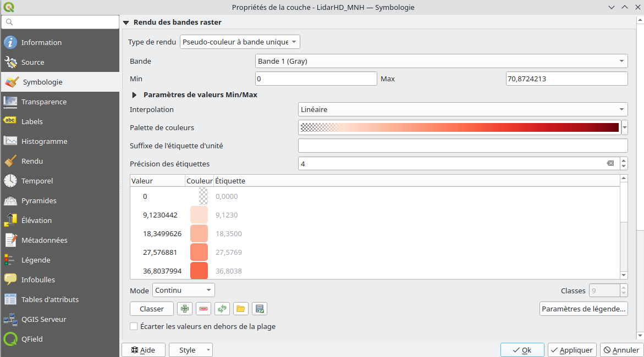Open the Histogramme section in sidebar
The width and height of the screenshot is (644, 357).
pos(44,141)
